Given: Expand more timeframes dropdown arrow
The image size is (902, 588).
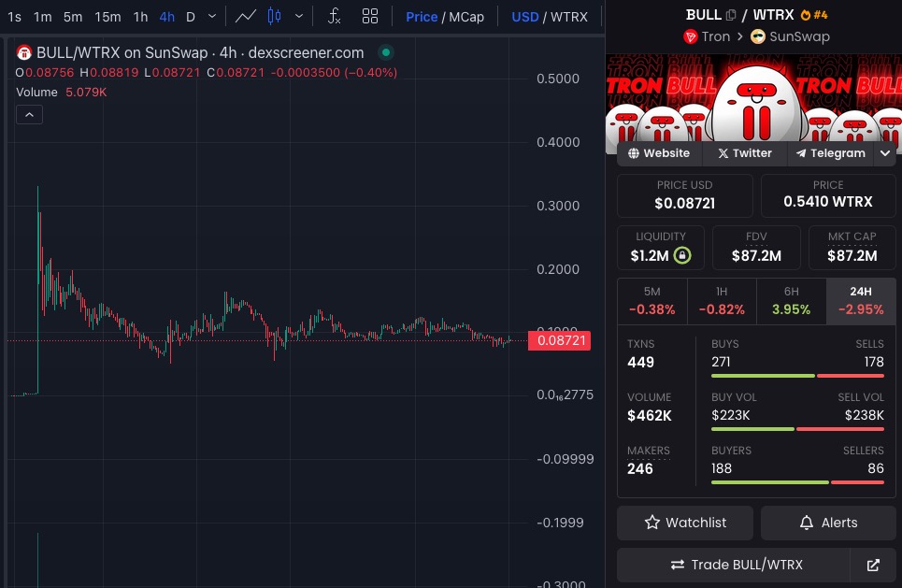Looking at the screenshot, I should point(211,17).
